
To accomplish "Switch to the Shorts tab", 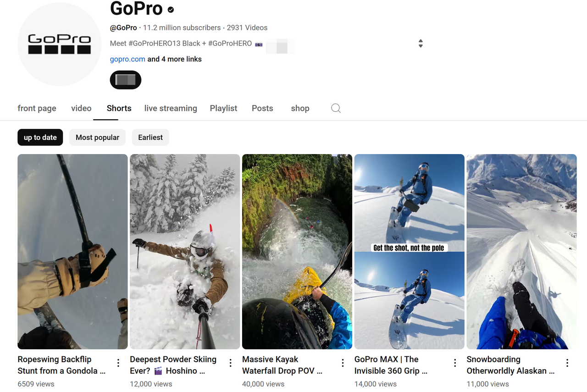I will pos(119,108).
